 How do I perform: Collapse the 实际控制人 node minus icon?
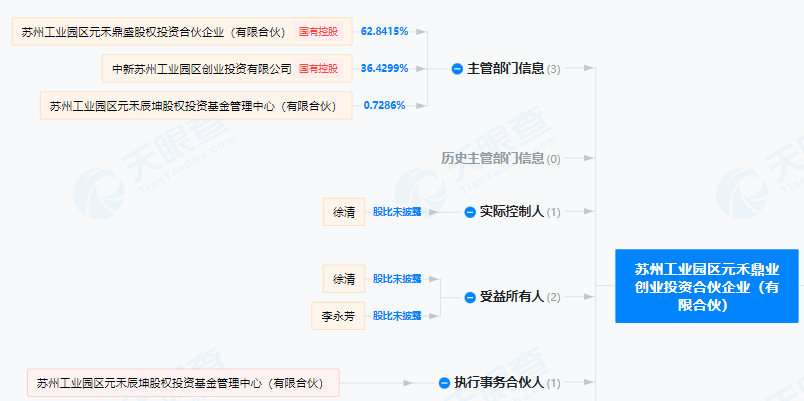pos(470,212)
